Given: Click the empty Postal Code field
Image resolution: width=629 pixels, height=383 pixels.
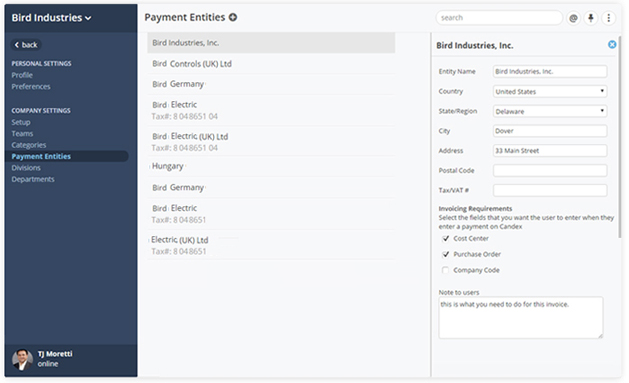Looking at the screenshot, I should [x=550, y=170].
